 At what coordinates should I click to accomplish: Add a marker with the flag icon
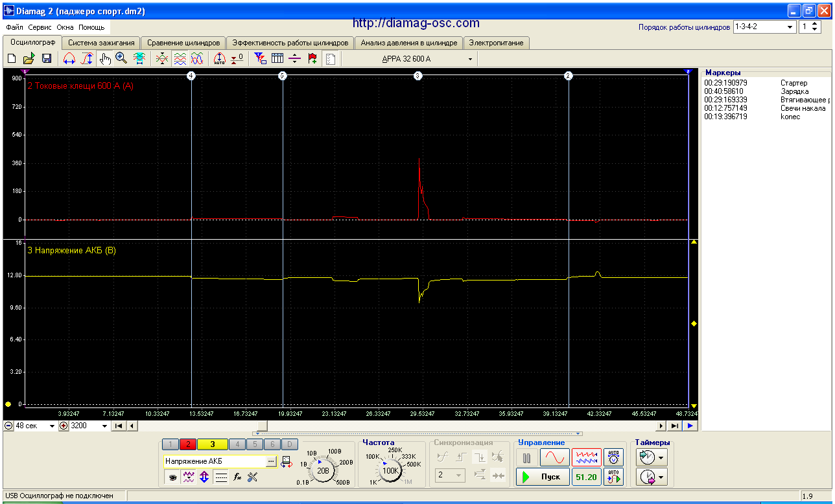(x=312, y=59)
